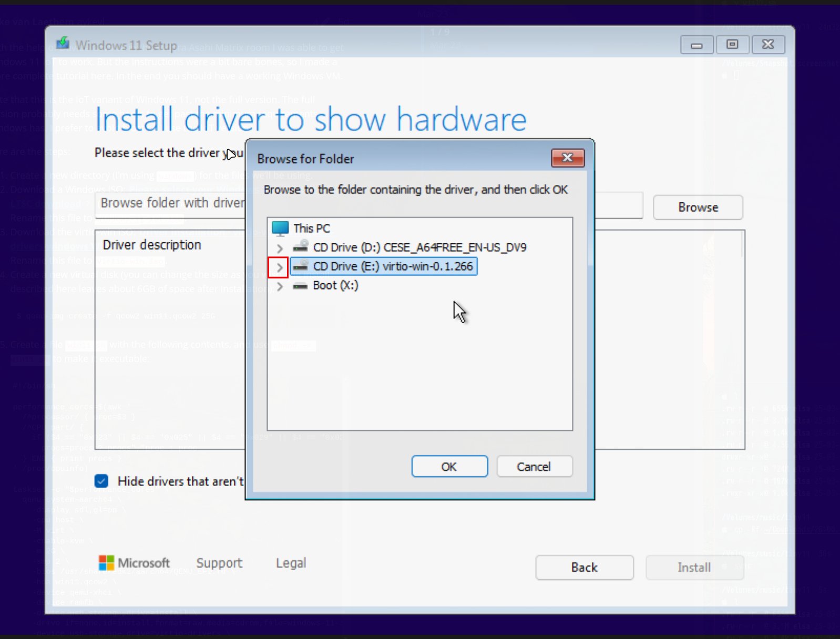Click the Install driver to show hardware heading
Screen dimensions: 840x639
[x=311, y=119]
